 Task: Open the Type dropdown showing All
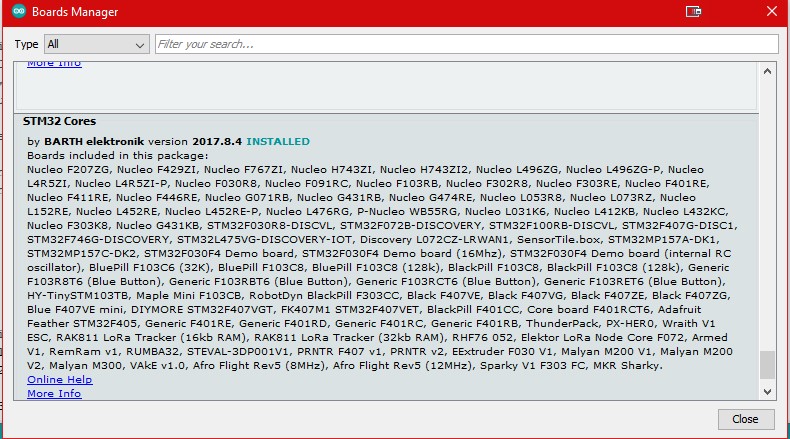(x=97, y=44)
